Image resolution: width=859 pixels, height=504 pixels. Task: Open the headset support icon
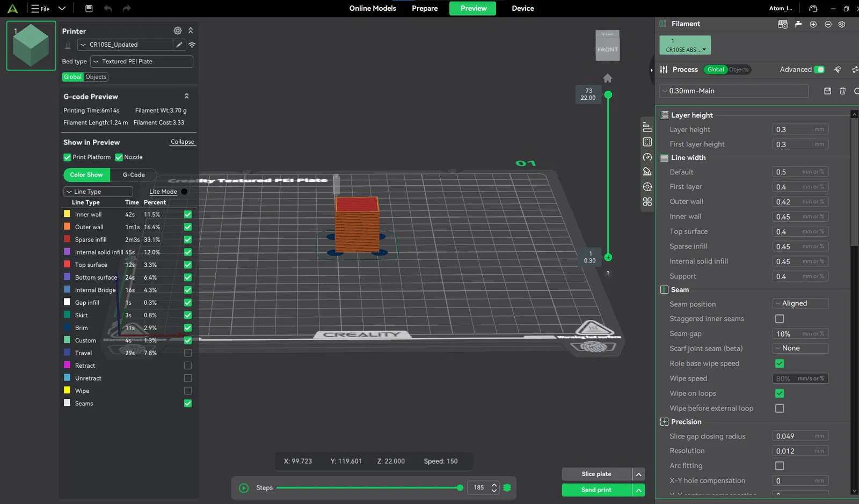[813, 9]
